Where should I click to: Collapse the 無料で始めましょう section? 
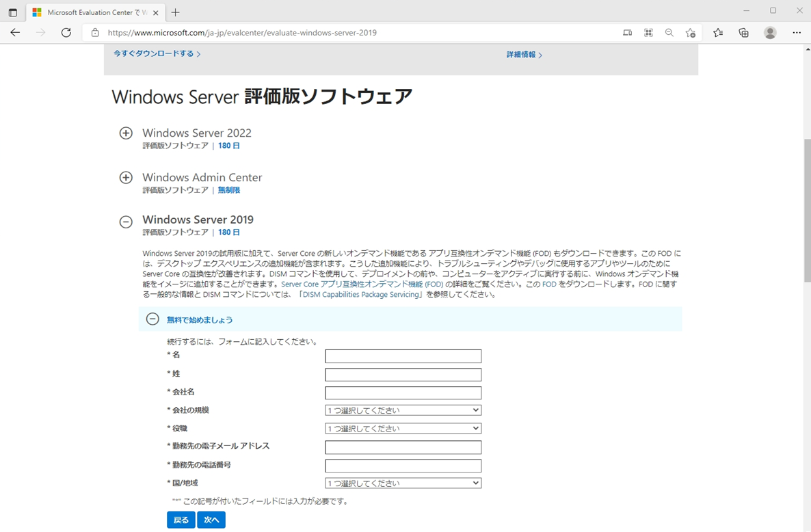tap(152, 319)
